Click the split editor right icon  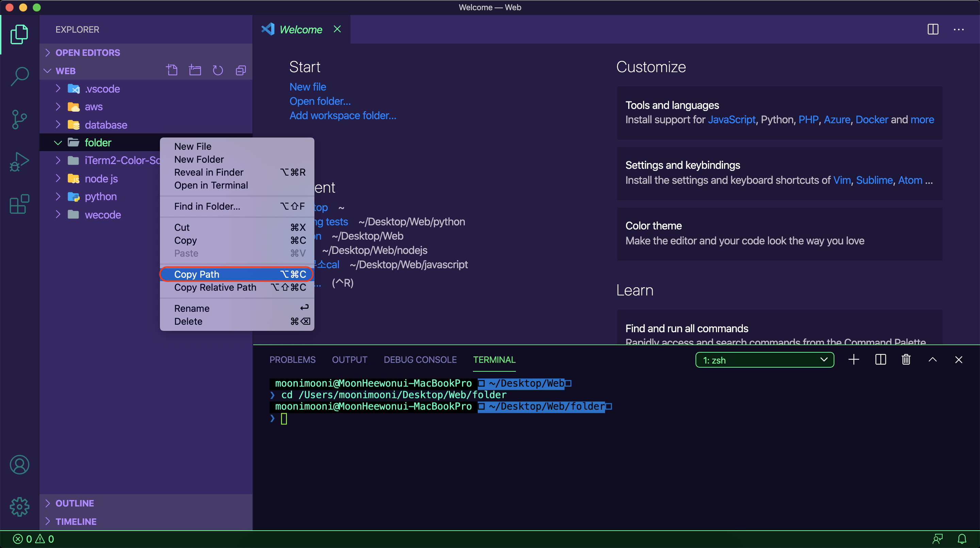pos(933,29)
